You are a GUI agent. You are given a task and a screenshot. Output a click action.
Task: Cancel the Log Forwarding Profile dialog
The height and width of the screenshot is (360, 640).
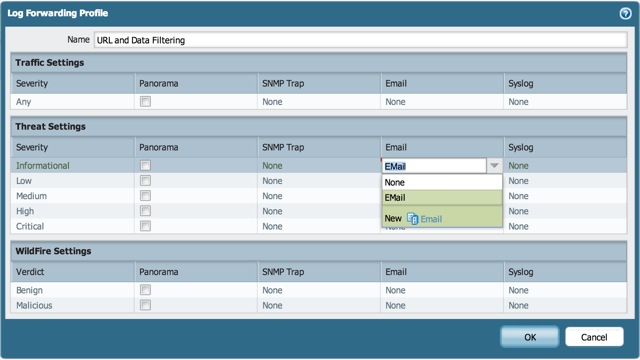tap(594, 337)
